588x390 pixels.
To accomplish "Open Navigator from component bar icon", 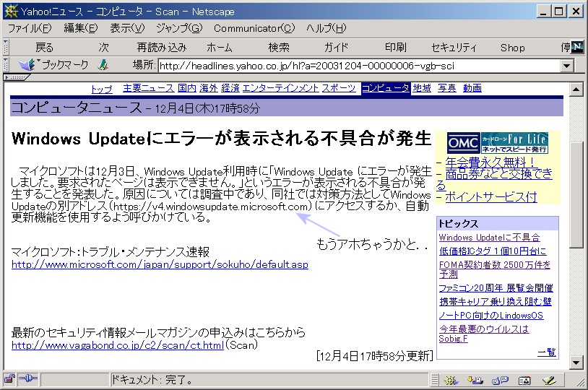I will coord(451,380).
